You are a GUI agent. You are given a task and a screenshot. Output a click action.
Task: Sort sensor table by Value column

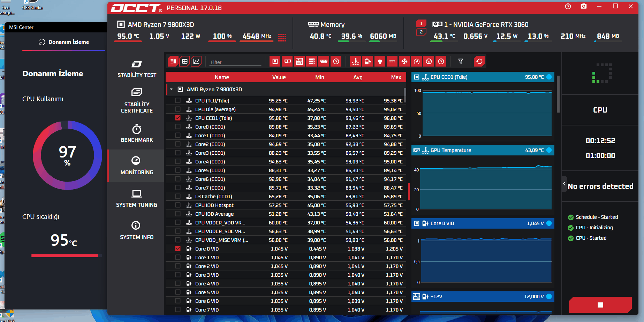(x=279, y=77)
